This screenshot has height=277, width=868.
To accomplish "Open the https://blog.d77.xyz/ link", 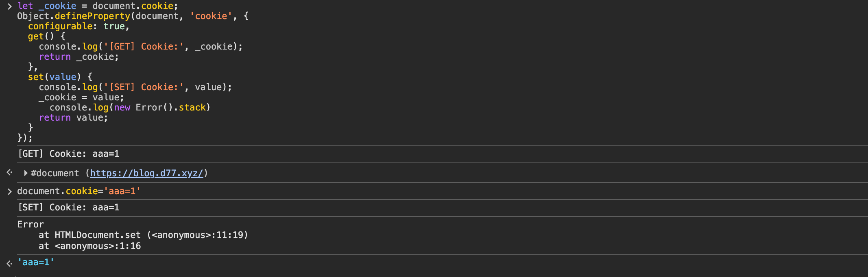I will [146, 173].
